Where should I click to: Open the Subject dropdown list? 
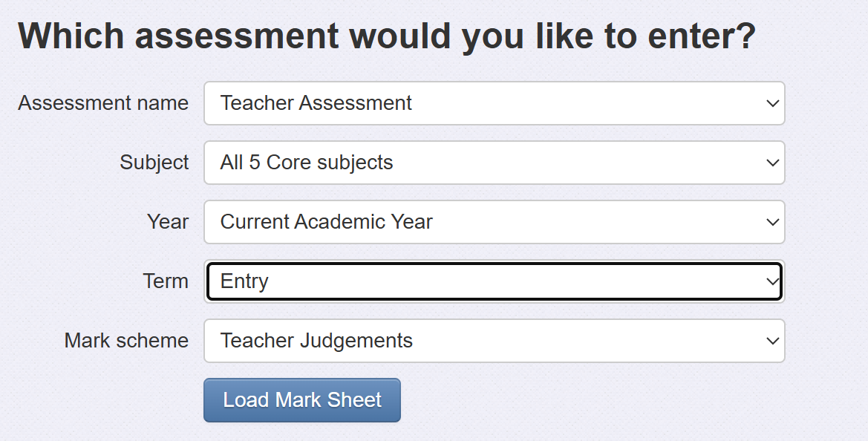pyautogui.click(x=494, y=163)
